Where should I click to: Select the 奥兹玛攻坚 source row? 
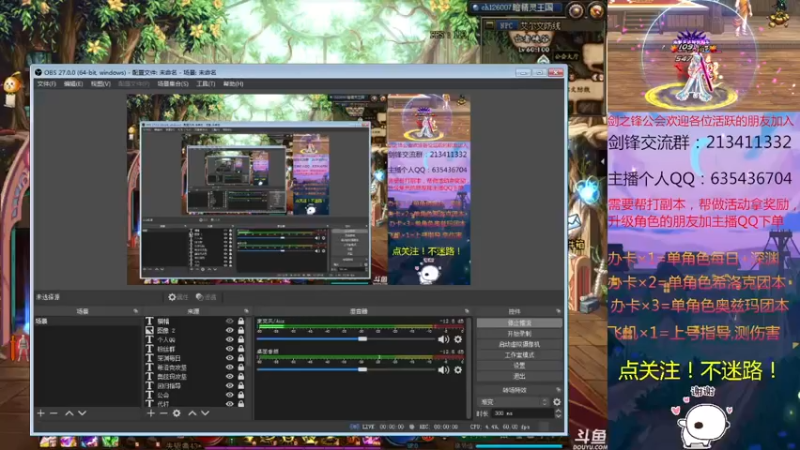[x=195, y=377]
